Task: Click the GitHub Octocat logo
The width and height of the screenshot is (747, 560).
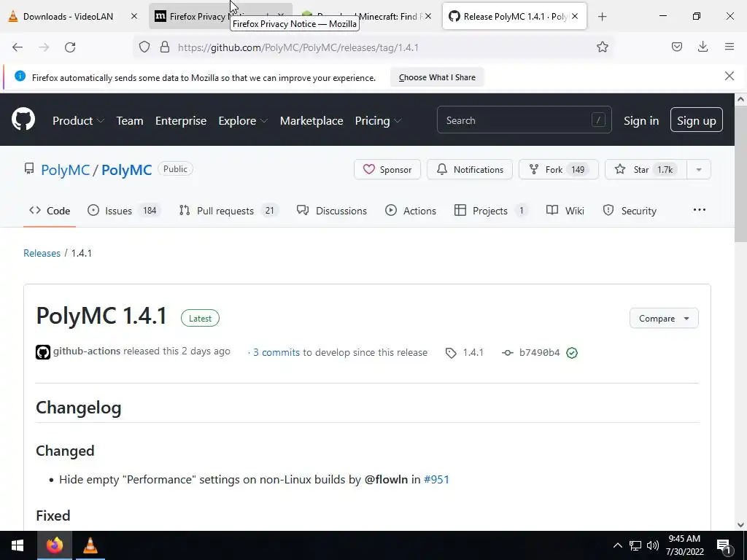Action: (x=23, y=120)
